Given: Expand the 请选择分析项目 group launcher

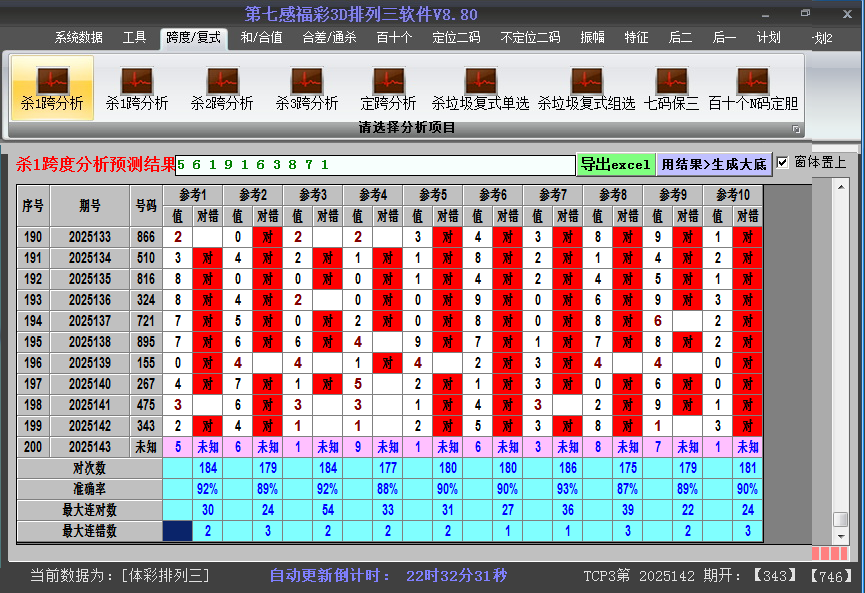Looking at the screenshot, I should point(797,129).
